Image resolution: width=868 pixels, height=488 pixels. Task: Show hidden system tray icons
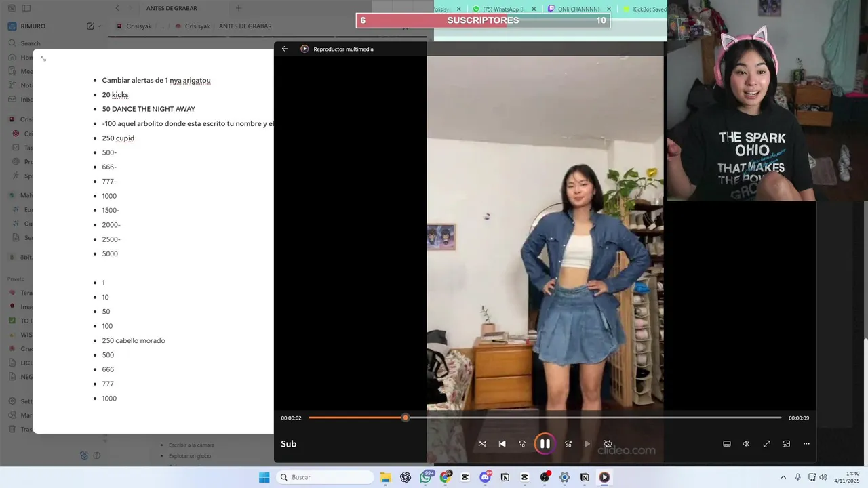coord(783,477)
